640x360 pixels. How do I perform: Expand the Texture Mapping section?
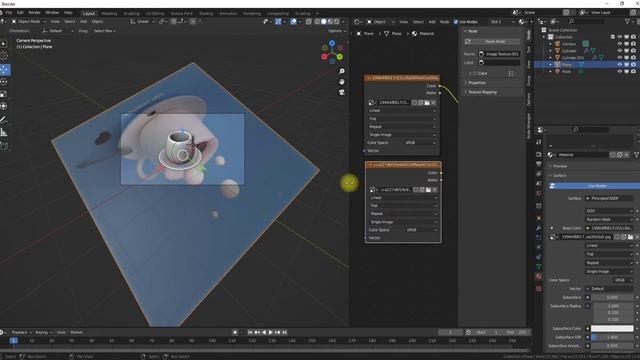coord(482,92)
